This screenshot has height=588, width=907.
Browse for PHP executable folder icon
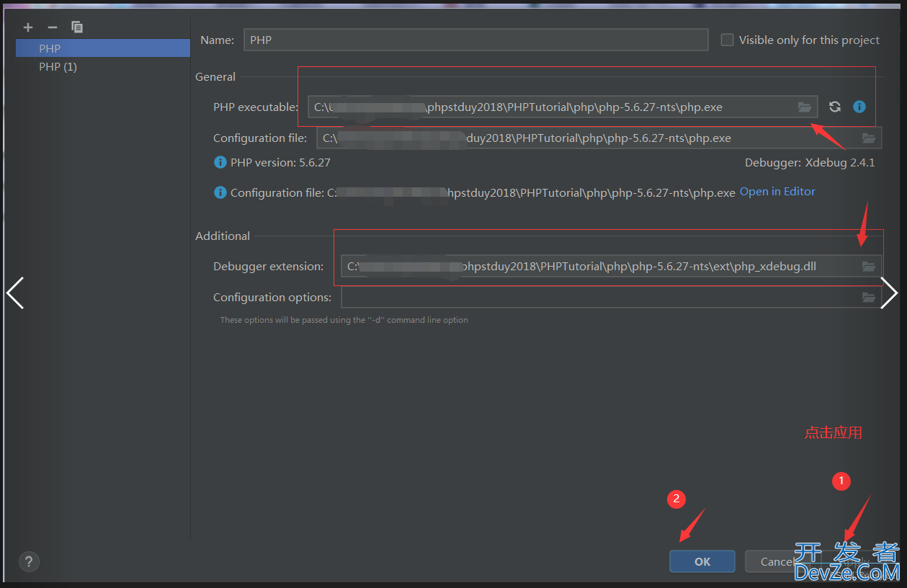point(805,107)
